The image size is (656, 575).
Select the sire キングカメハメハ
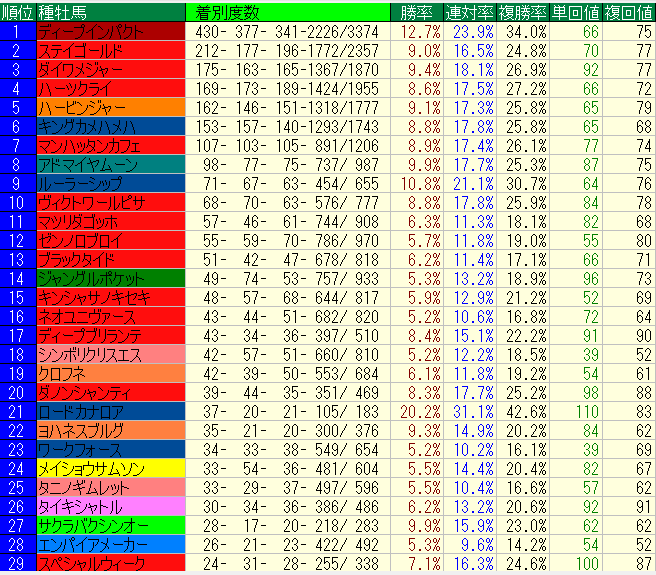111,127
